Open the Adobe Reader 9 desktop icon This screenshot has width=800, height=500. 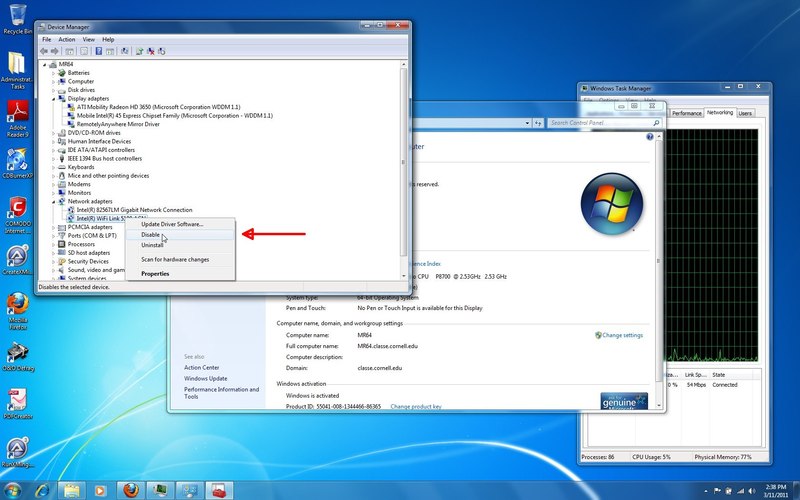(18, 118)
